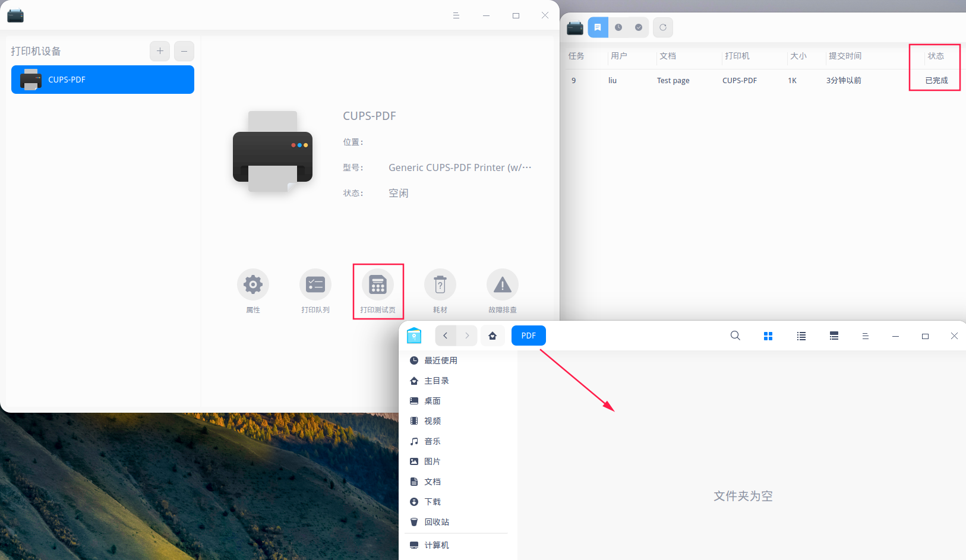
Task: Open file manager search
Action: click(x=735, y=336)
